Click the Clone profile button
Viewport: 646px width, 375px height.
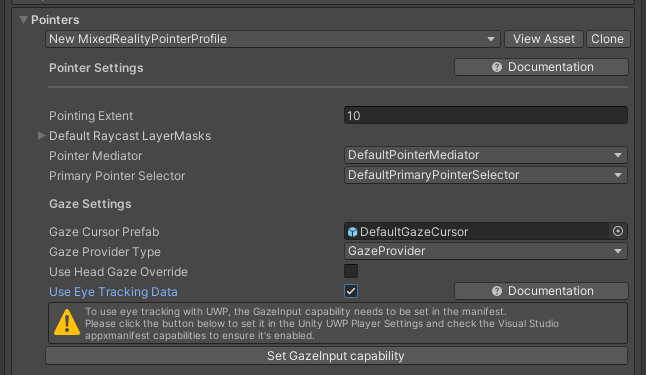click(608, 39)
